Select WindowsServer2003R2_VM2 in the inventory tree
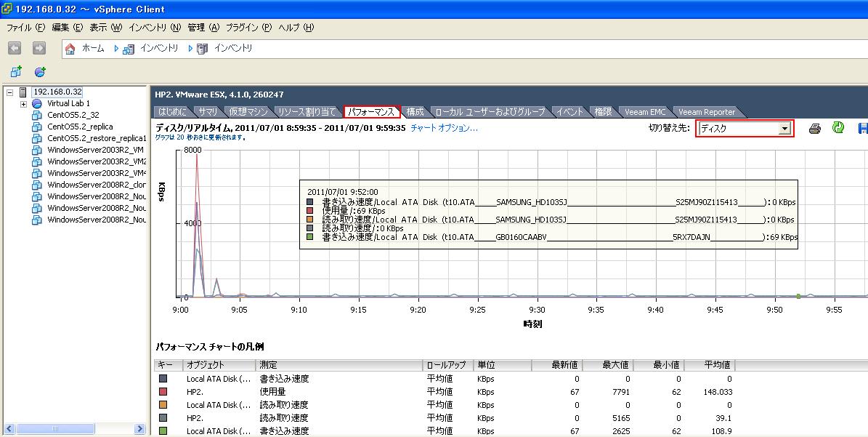This screenshot has height=437, width=868. tap(97, 161)
